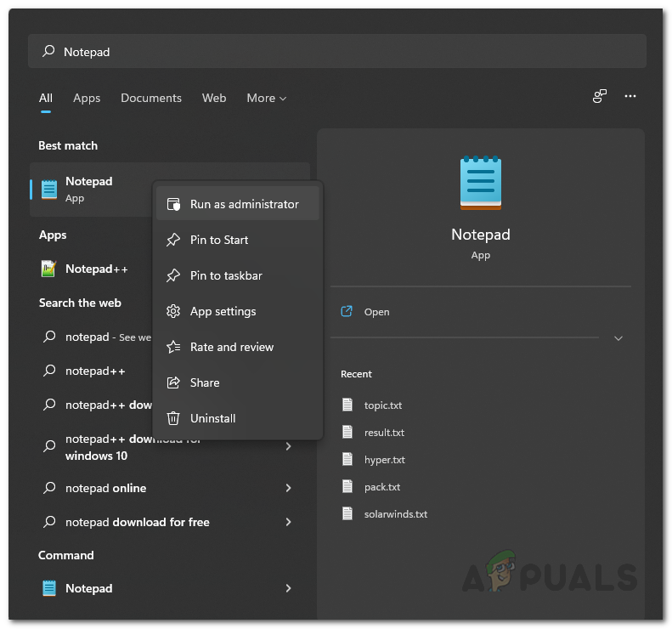Choose Rate and review from context menu
Image resolution: width=672 pixels, height=629 pixels.
237,347
